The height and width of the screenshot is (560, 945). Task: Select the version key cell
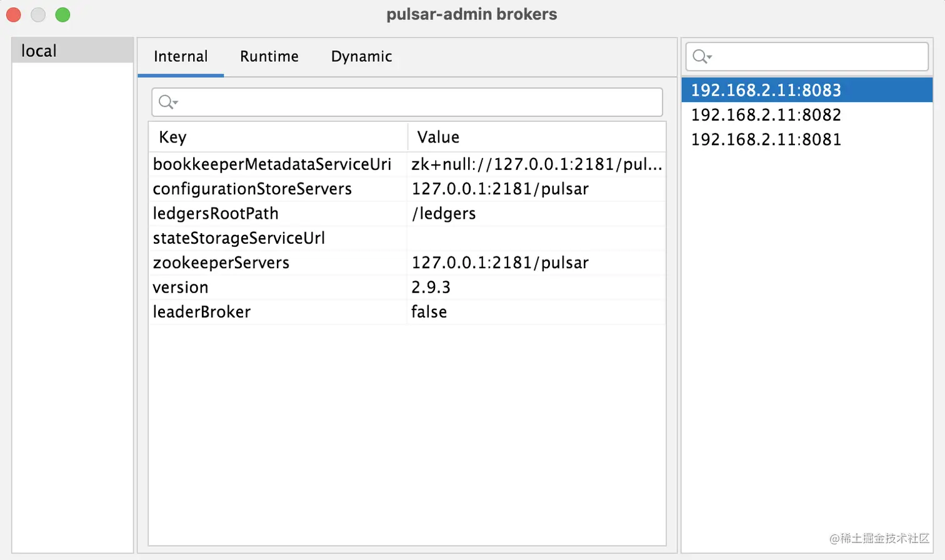(x=278, y=287)
